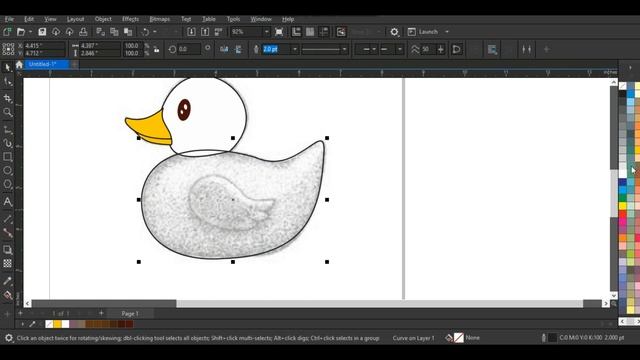The image size is (640, 360).
Task: Select the Pick tool in toolbox
Action: (x=7, y=67)
